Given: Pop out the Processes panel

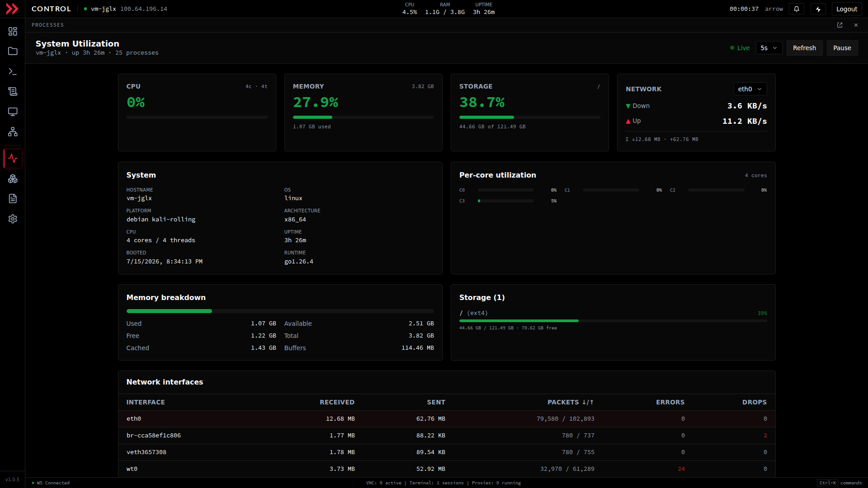Looking at the screenshot, I should click(840, 25).
